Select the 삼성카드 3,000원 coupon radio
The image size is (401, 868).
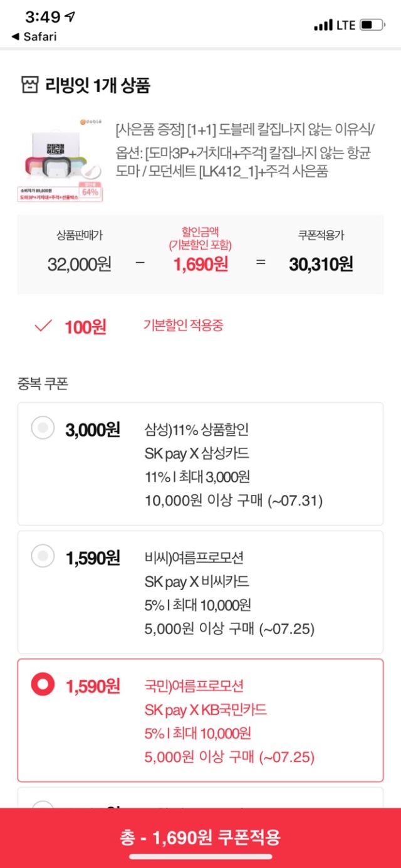pyautogui.click(x=43, y=428)
